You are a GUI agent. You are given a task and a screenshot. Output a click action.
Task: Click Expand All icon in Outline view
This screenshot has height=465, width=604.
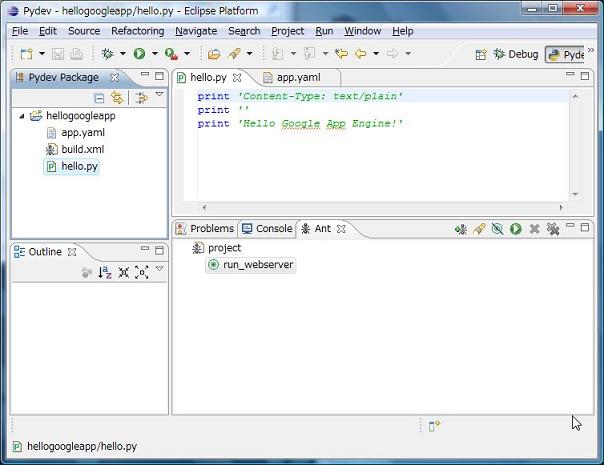[x=141, y=272]
